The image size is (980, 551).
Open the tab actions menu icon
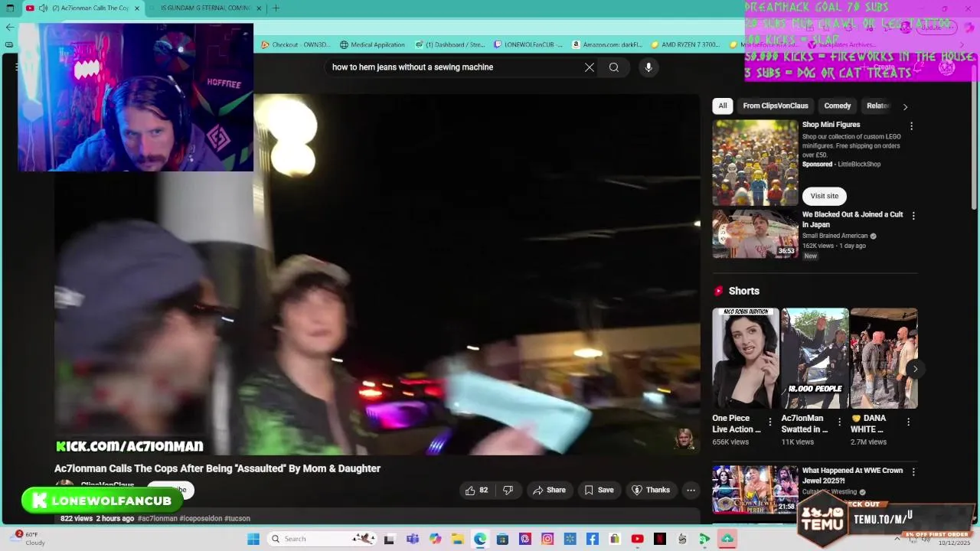tap(10, 8)
